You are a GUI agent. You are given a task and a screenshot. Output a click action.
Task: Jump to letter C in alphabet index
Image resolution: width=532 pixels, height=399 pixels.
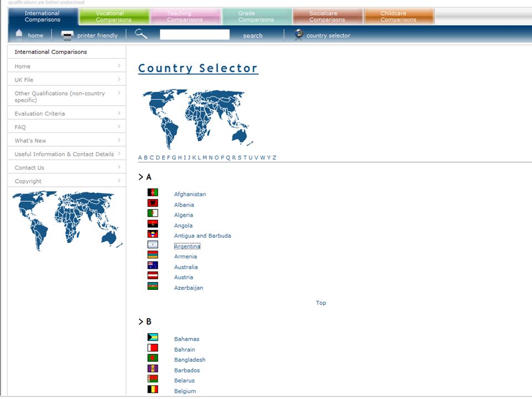[x=152, y=157]
